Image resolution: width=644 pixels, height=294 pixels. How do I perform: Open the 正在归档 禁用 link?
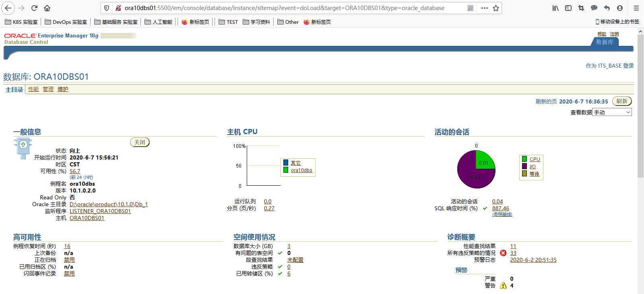tap(69, 260)
